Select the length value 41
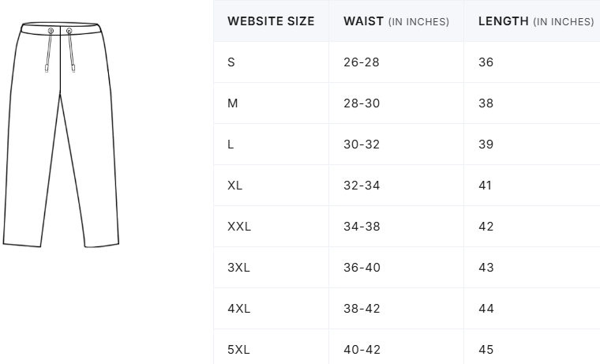600x364 pixels. coord(485,186)
